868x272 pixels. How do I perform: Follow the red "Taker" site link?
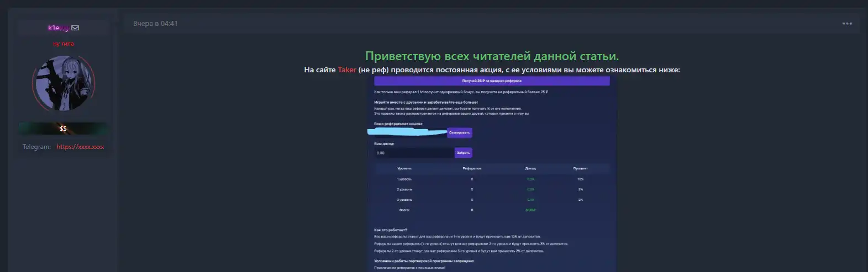pos(347,70)
